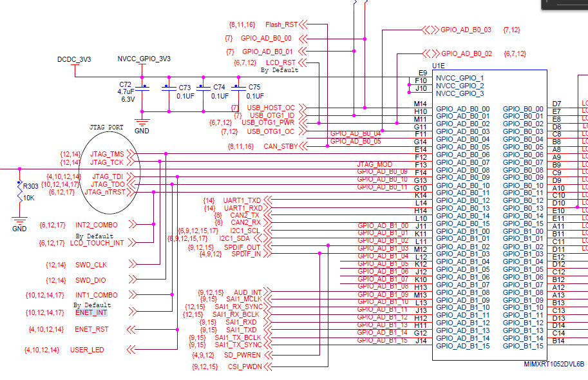Click the USB_OTG1_ID signal label

click(272, 115)
